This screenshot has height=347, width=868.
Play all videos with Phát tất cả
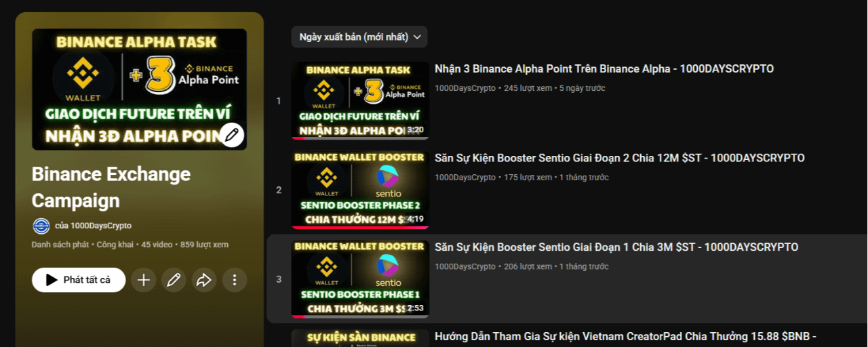coord(79,280)
